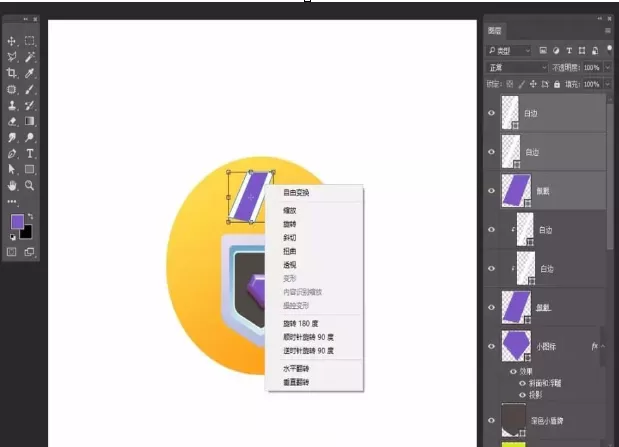Select the Magic Wand tool
The height and width of the screenshot is (447, 619).
(30, 57)
